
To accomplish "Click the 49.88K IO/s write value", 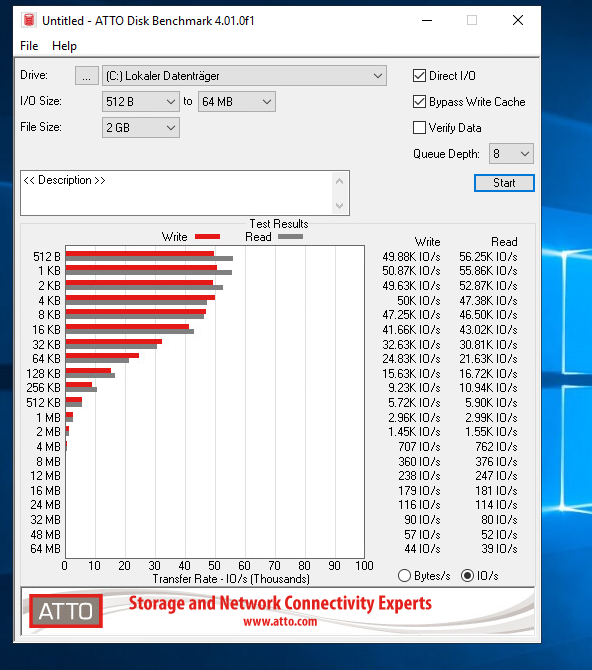I will [411, 257].
